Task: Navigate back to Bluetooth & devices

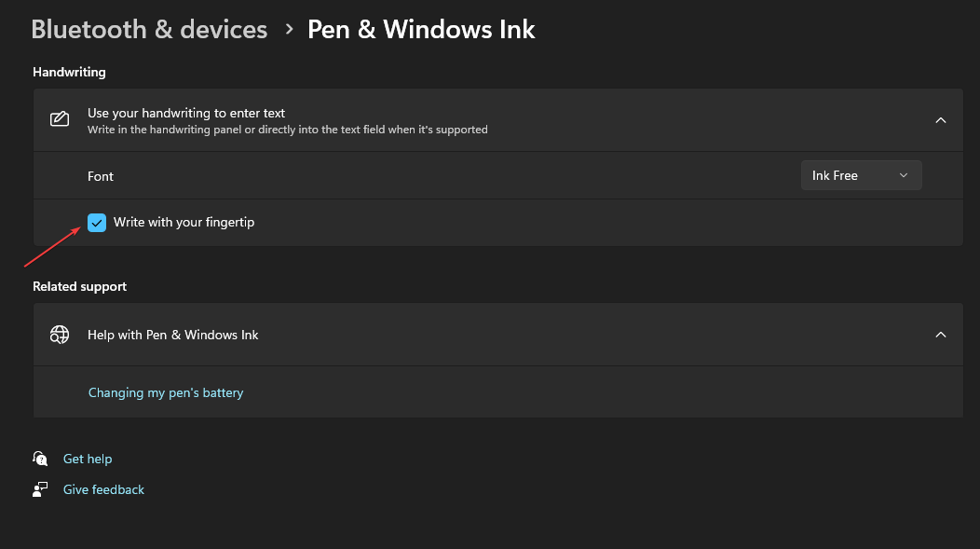Action: [x=148, y=29]
